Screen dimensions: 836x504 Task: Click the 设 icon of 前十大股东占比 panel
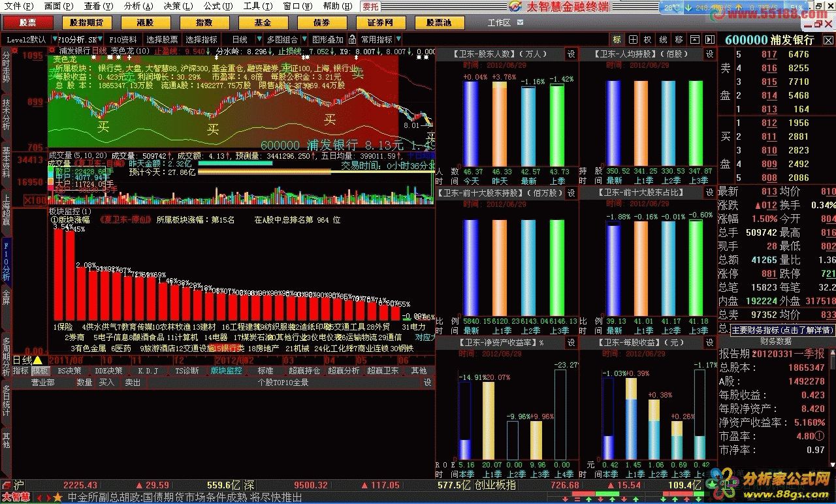point(709,193)
